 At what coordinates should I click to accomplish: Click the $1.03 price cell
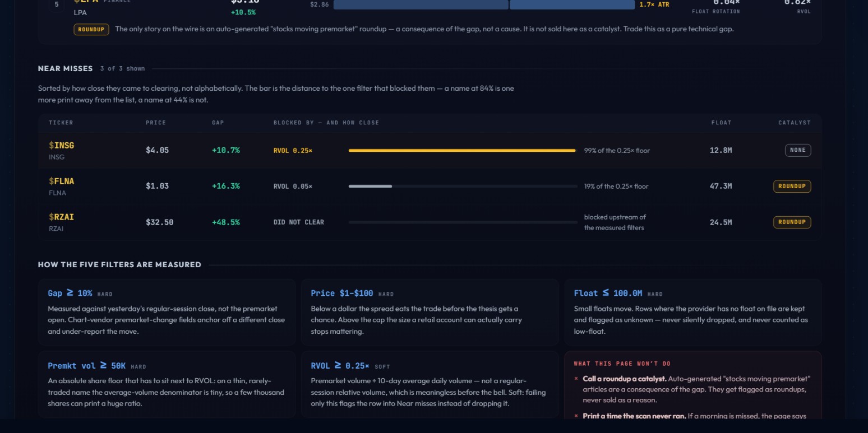(157, 186)
